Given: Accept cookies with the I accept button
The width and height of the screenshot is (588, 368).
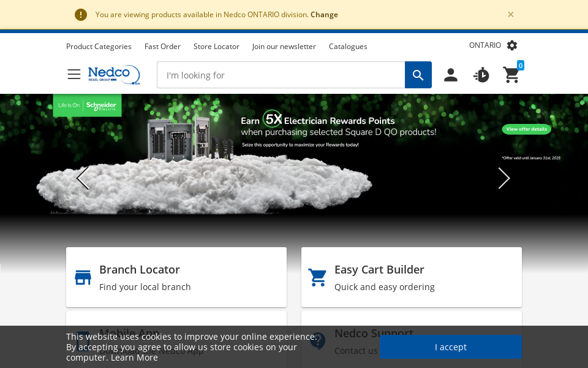Looking at the screenshot, I should tap(450, 347).
